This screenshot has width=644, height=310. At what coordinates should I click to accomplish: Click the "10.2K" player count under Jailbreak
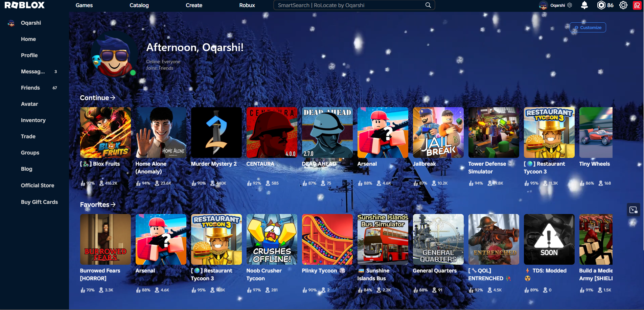tap(442, 183)
